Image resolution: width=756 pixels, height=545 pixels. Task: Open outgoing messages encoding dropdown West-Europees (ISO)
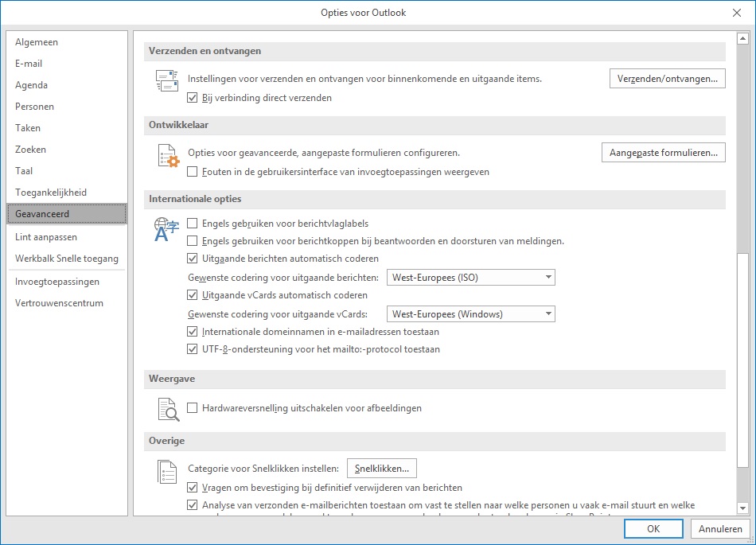471,278
